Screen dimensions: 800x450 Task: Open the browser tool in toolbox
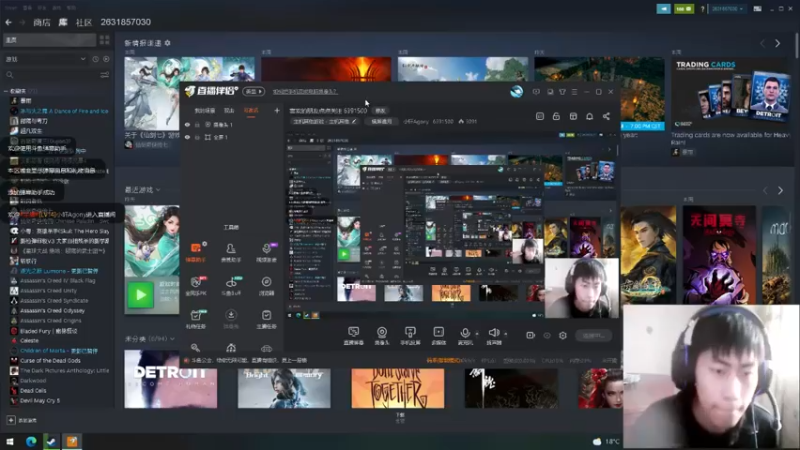coord(266,286)
